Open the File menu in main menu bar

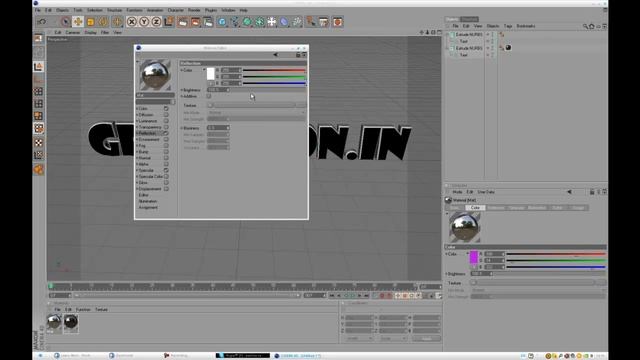(x=38, y=10)
